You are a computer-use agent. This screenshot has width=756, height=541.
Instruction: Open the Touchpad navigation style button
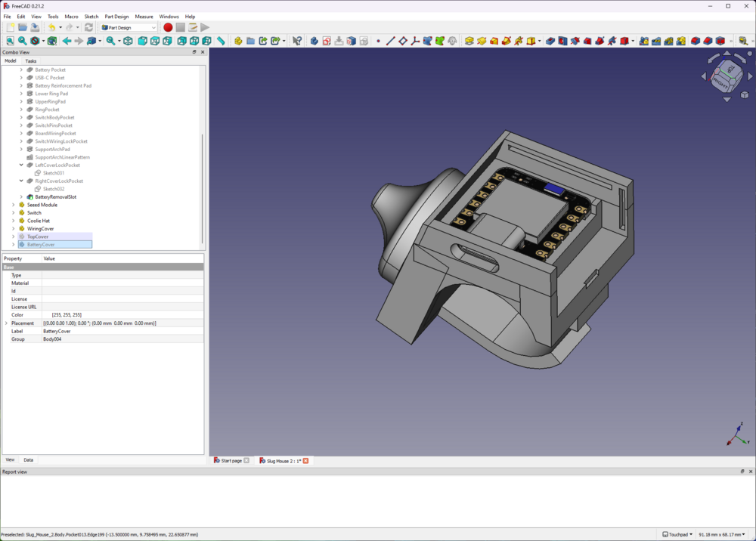677,534
